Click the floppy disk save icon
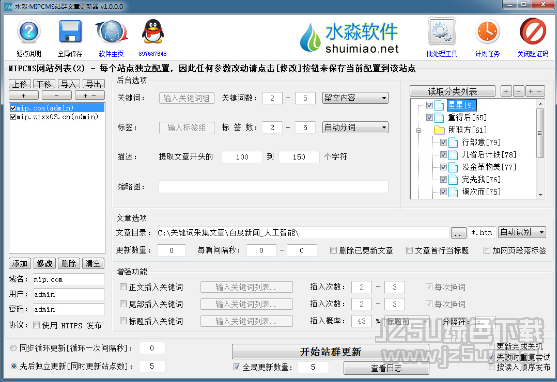Image resolution: width=557 pixels, height=382 pixels. pos(70,32)
